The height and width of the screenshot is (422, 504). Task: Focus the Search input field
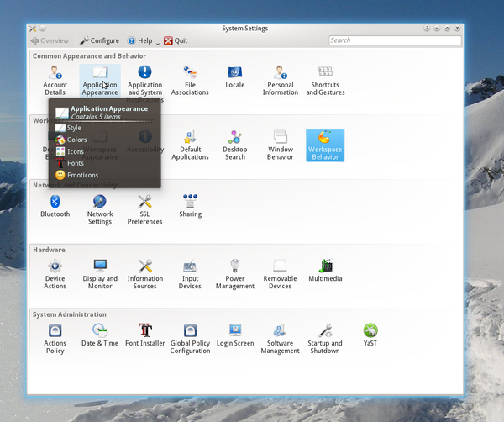coord(395,40)
